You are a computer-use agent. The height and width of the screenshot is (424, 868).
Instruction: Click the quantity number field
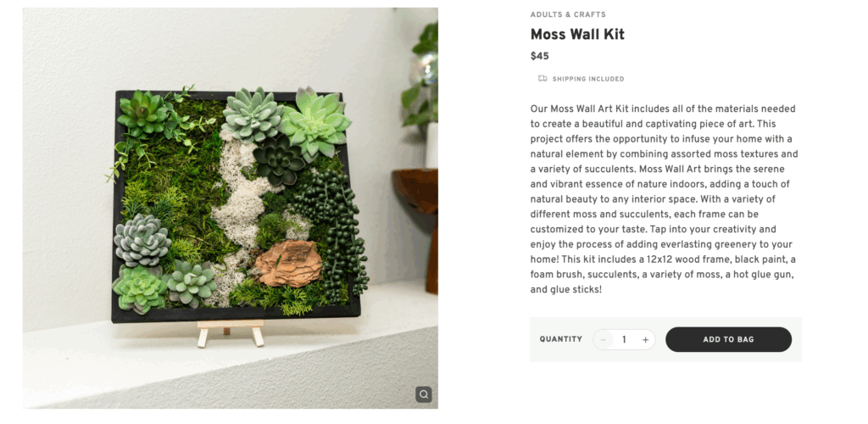[624, 340]
